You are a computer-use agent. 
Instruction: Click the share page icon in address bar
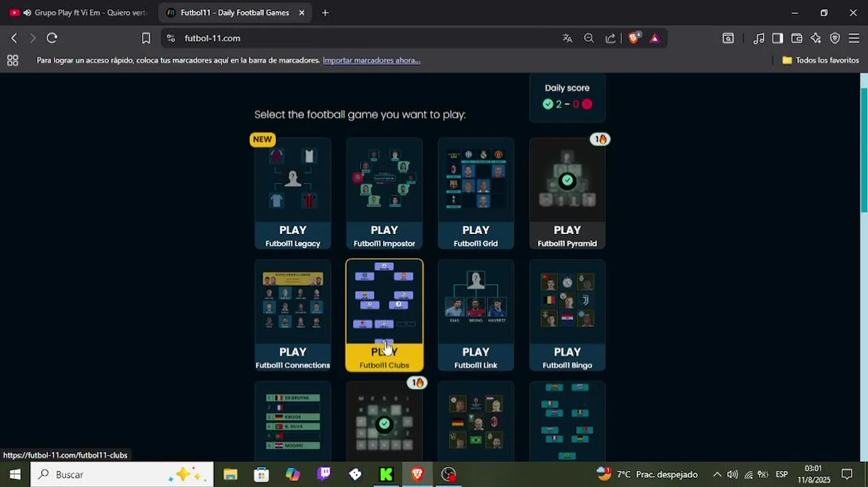[610, 39]
